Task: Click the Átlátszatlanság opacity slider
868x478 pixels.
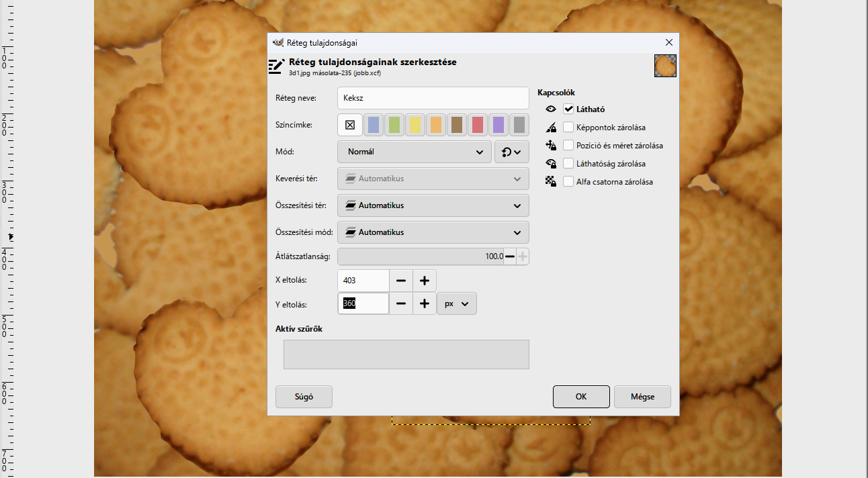Action: coord(421,256)
